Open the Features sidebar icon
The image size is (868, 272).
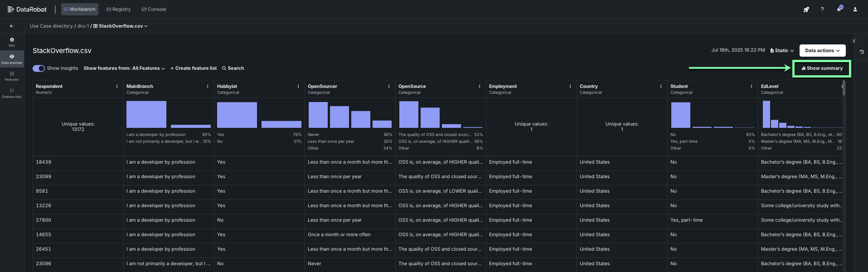point(12,76)
